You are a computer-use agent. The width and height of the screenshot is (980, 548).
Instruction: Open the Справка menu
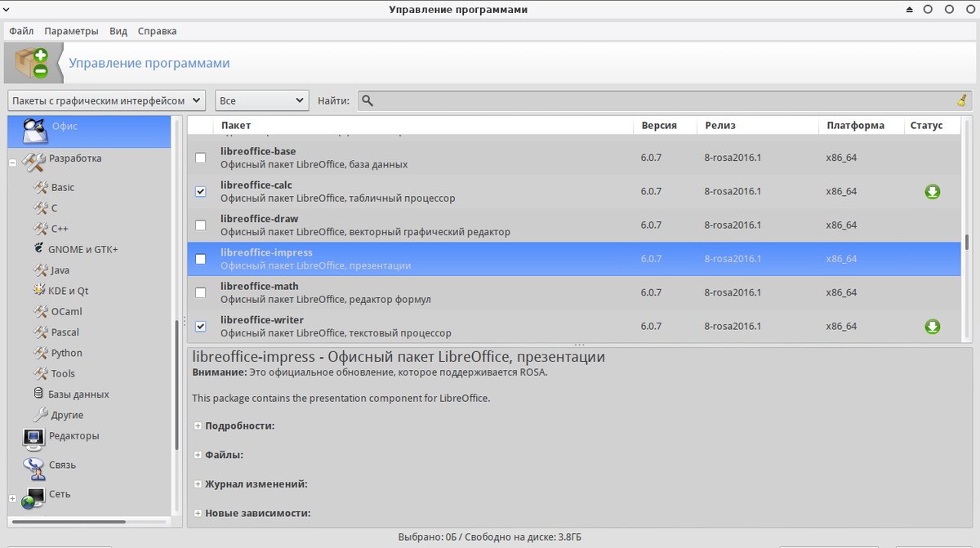pos(157,31)
